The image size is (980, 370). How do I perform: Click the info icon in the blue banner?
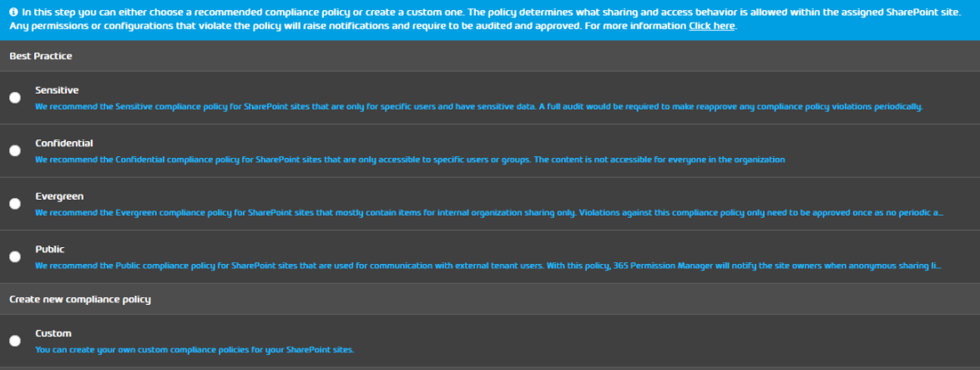coord(13,13)
